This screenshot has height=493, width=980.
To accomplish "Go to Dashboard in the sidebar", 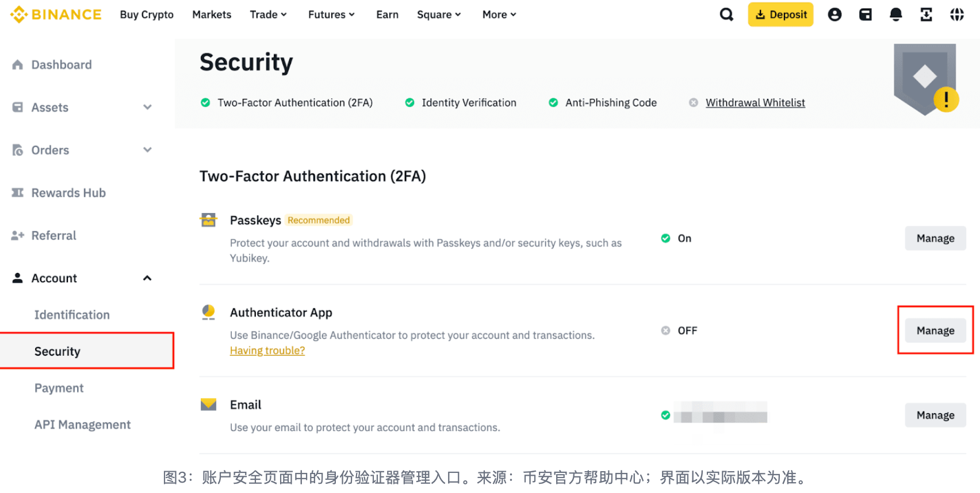I will coord(62,65).
